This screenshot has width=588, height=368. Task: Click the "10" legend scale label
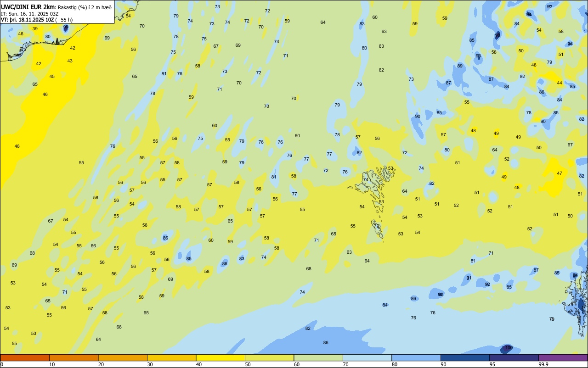click(52, 364)
